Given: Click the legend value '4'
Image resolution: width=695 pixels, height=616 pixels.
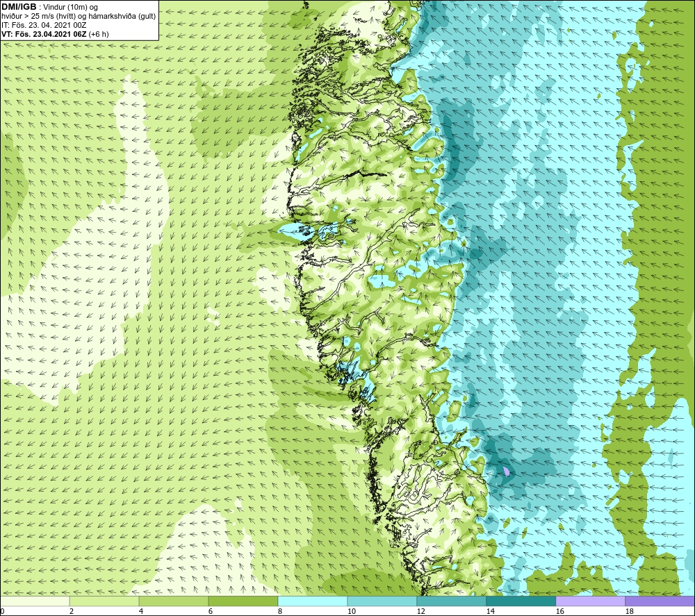Looking at the screenshot, I should 141,612.
